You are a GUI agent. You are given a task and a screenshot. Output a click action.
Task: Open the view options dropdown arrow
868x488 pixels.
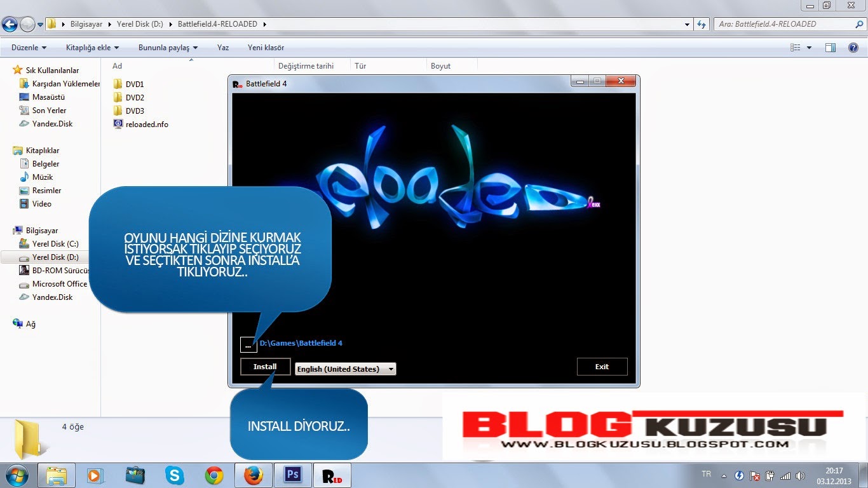(809, 48)
